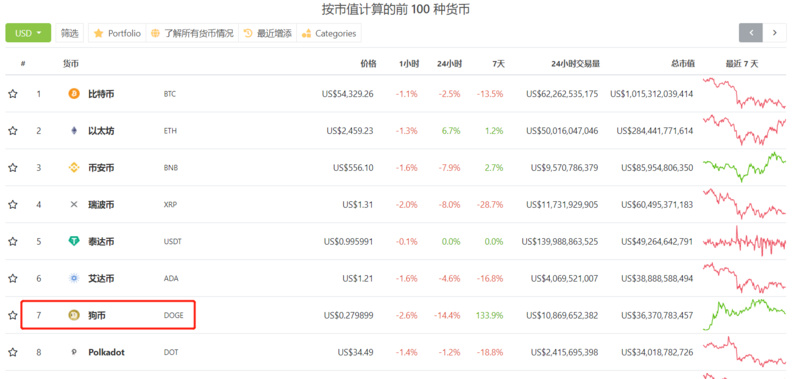Image resolution: width=800 pixels, height=379 pixels.
Task: Click volume US$139,988,863,525
Action: pyautogui.click(x=560, y=241)
